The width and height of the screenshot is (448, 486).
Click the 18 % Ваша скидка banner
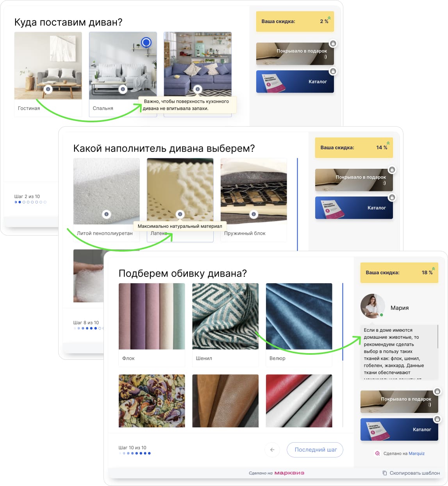[x=399, y=273]
